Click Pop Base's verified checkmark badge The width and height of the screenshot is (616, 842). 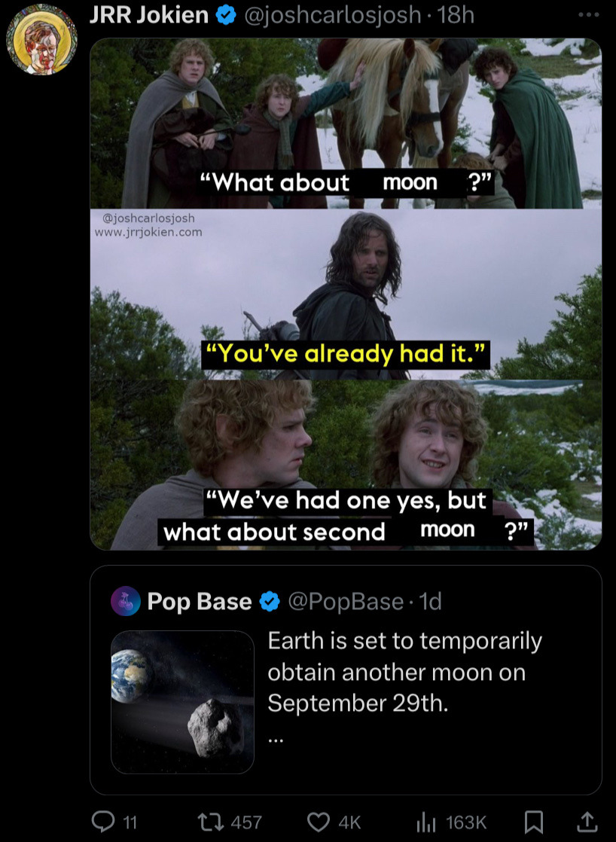click(270, 602)
